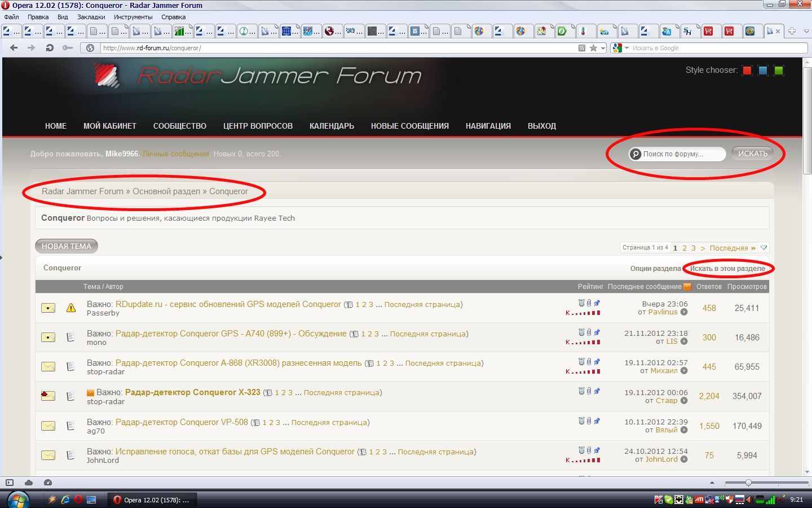812x508 pixels.
Task: Open last post arrow beside Михаил
Action: click(x=684, y=371)
